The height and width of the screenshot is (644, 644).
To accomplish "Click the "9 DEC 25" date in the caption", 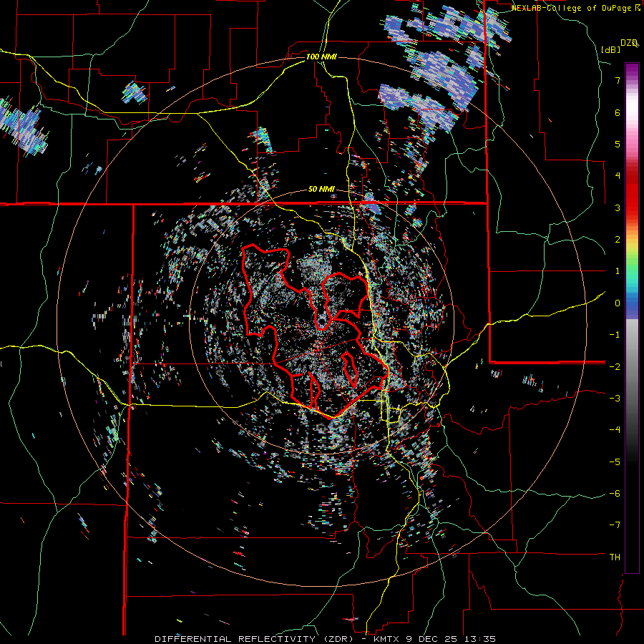I will click(431, 639).
